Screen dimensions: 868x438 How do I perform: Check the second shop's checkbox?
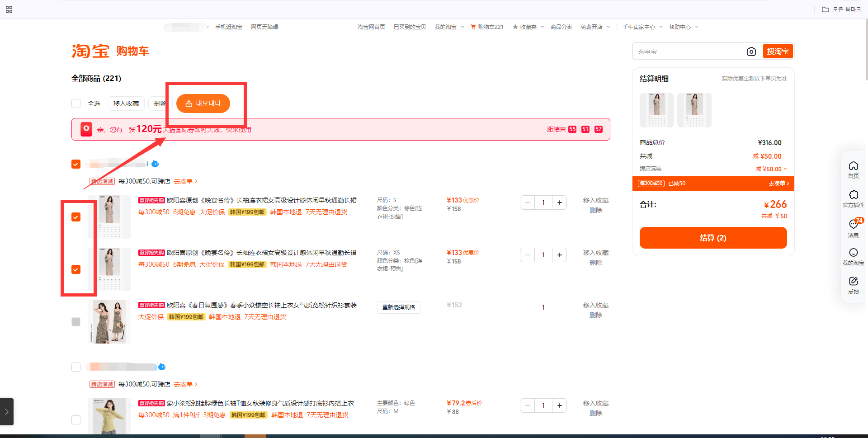[76, 367]
